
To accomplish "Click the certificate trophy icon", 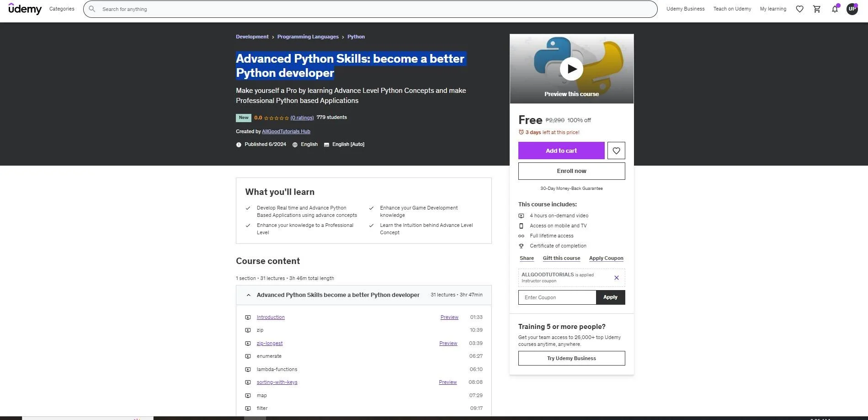I will pyautogui.click(x=521, y=246).
